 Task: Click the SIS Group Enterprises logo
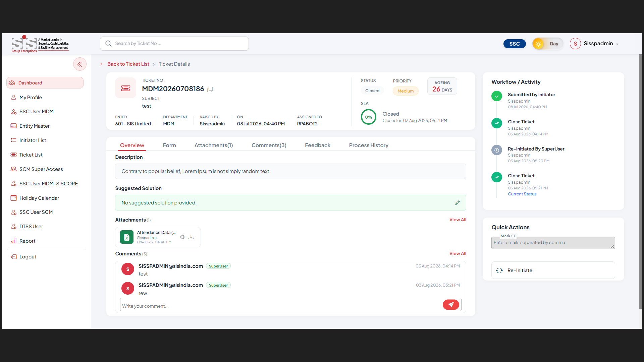tap(40, 44)
